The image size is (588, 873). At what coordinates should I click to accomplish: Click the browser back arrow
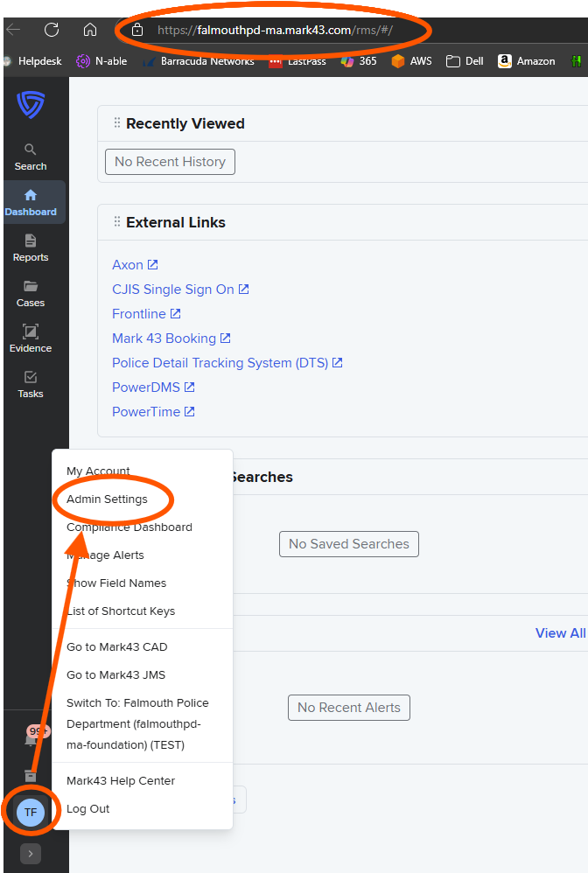tap(13, 30)
